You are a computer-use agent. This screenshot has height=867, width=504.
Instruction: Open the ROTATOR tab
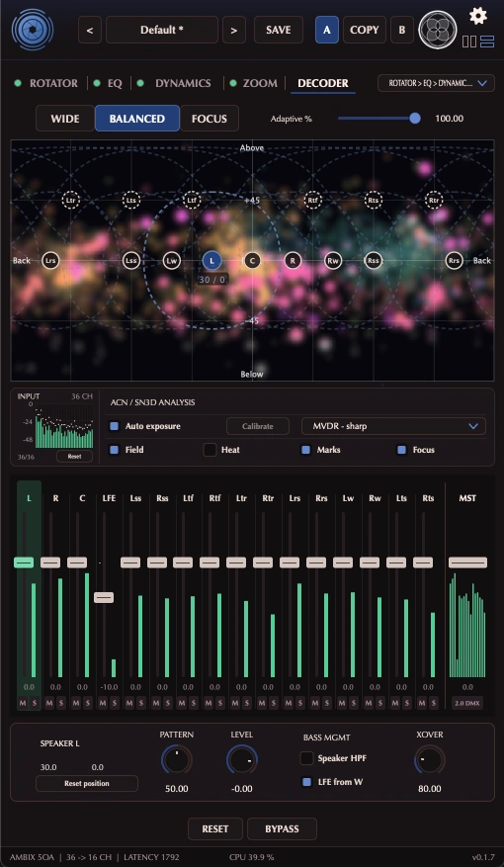(53, 83)
